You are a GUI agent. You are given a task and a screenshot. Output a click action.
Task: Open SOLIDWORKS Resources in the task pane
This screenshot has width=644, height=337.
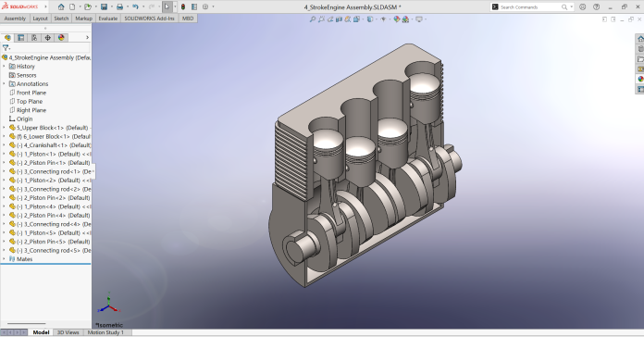point(640,39)
